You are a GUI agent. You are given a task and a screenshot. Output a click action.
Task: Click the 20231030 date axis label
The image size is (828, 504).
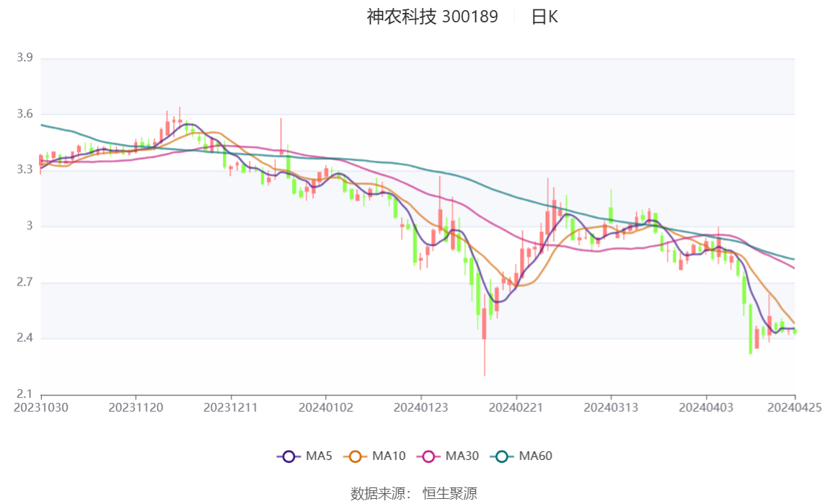pyautogui.click(x=41, y=408)
